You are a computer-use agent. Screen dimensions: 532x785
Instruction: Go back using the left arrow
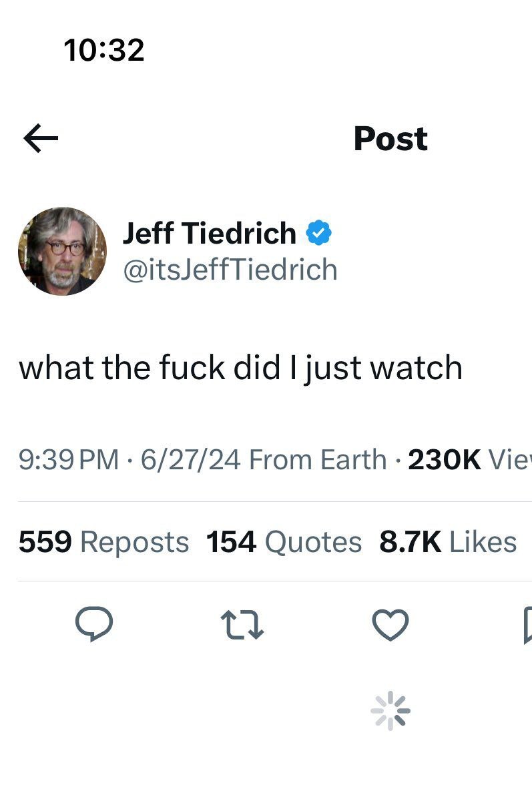click(41, 138)
